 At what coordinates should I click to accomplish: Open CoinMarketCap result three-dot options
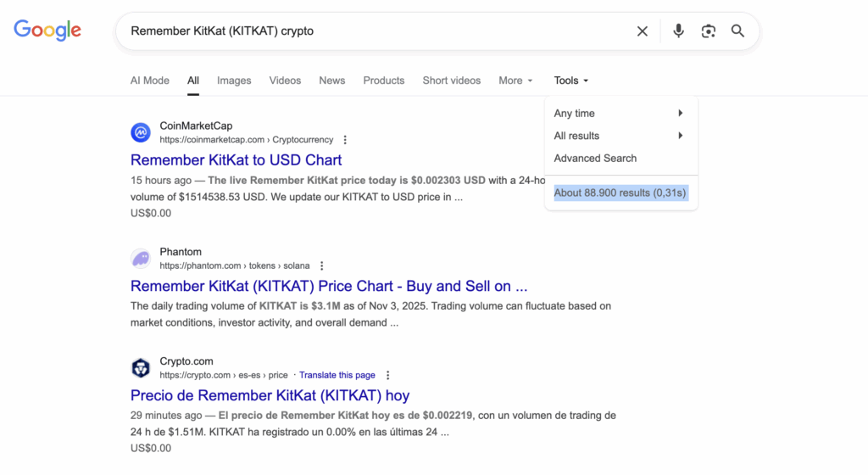coord(345,140)
